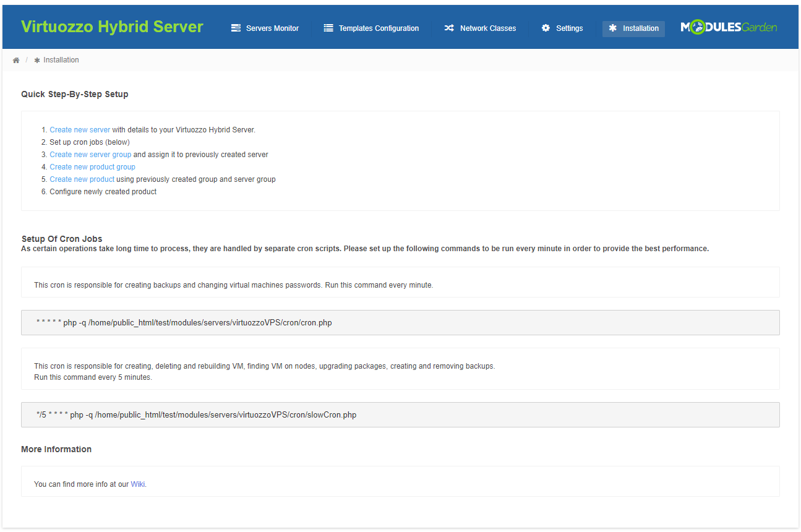
Task: Click the home icon in breadcrumb
Action: [x=16, y=60]
